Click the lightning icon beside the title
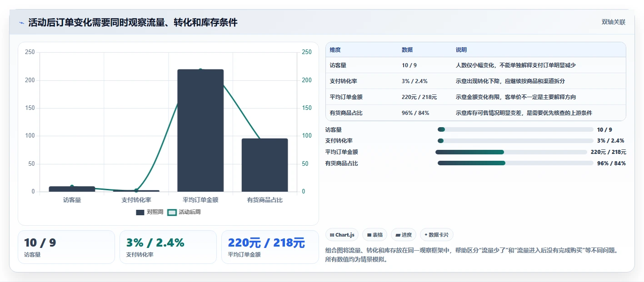The image size is (644, 282). [21, 23]
